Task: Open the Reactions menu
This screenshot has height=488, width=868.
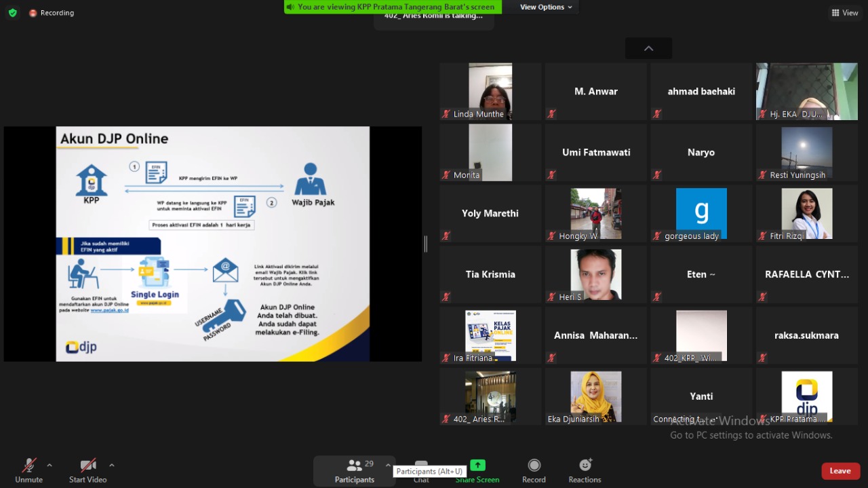Action: tap(585, 470)
